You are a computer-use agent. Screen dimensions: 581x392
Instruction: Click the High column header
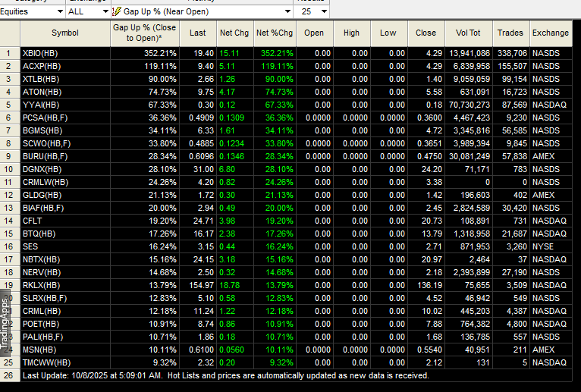pyautogui.click(x=351, y=33)
